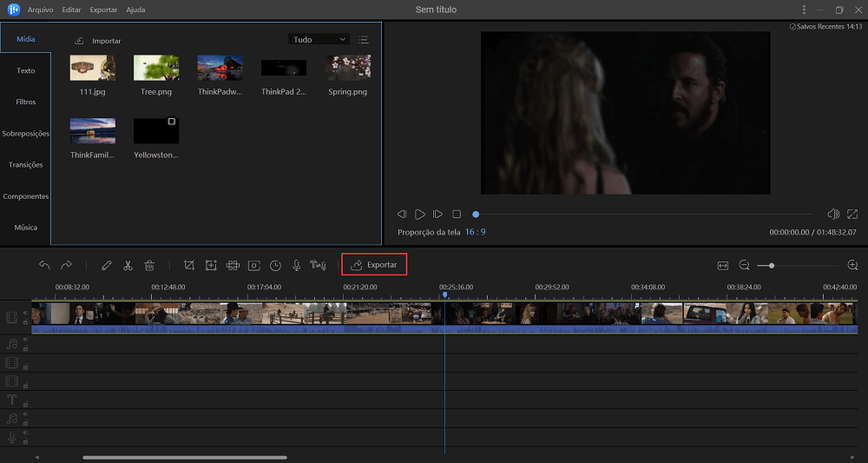Open the Exportar menu in menu bar

click(103, 10)
